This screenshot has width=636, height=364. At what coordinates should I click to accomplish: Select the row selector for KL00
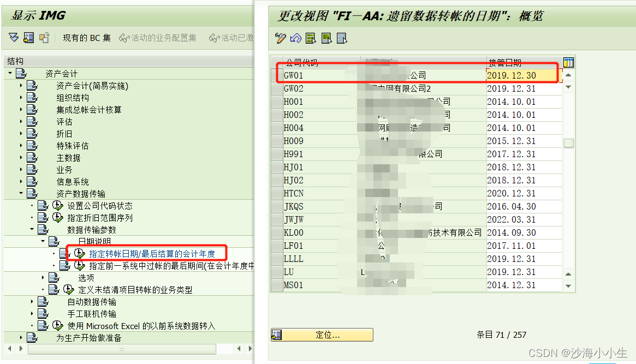[x=277, y=232]
